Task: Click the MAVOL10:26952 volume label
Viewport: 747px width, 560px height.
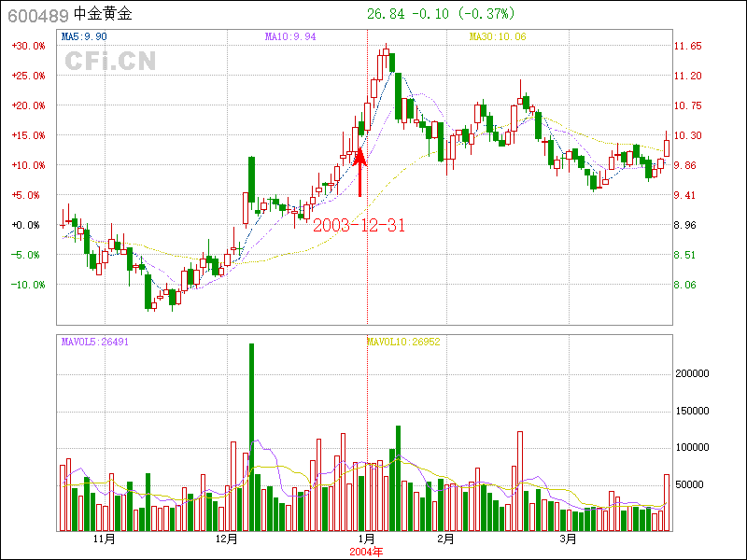Action: 402,343
